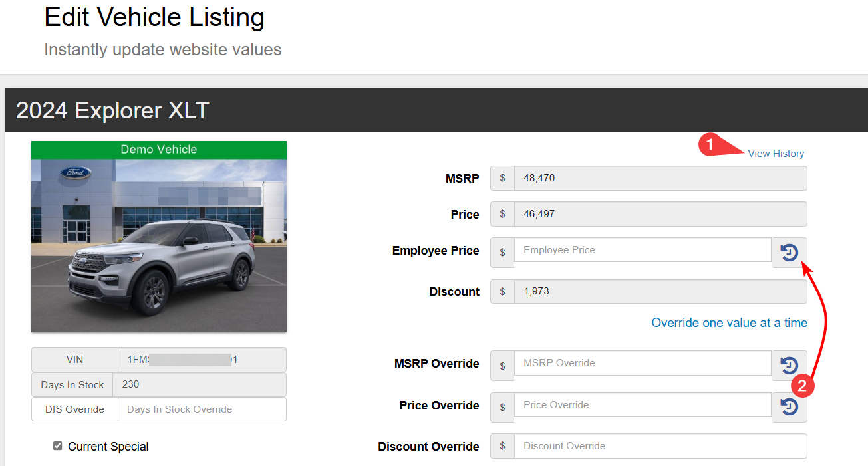Focus the Price Override input field
The height and width of the screenshot is (466, 868).
coord(643,404)
